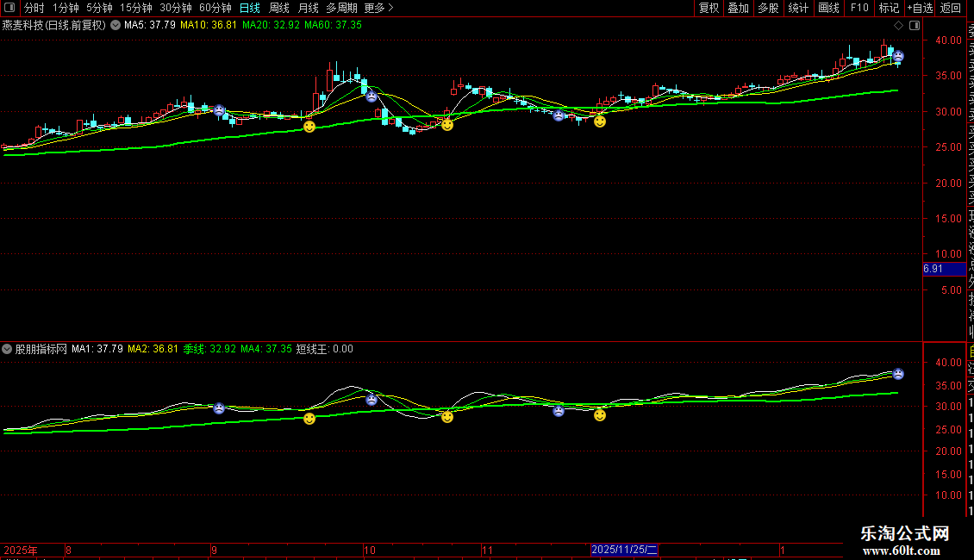This screenshot has height=560, width=974.
Task: Click the 季线: 32.92 indicator value
Action: pyautogui.click(x=209, y=349)
